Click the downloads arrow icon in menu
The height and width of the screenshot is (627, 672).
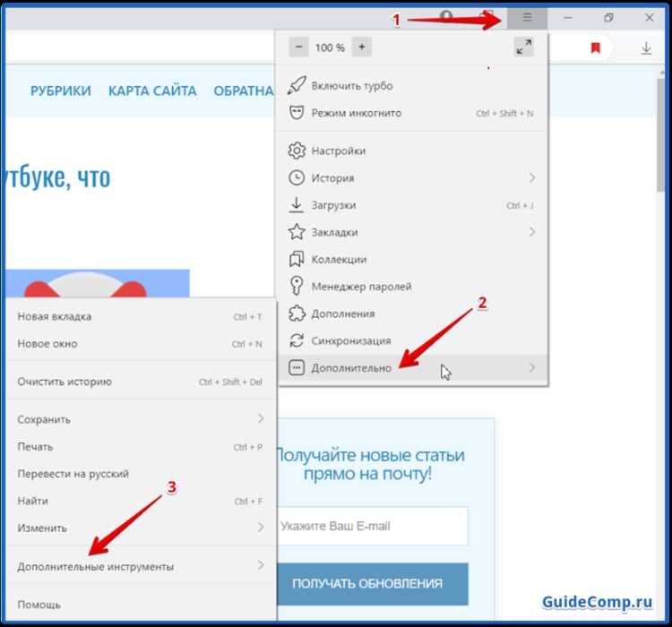tap(297, 205)
